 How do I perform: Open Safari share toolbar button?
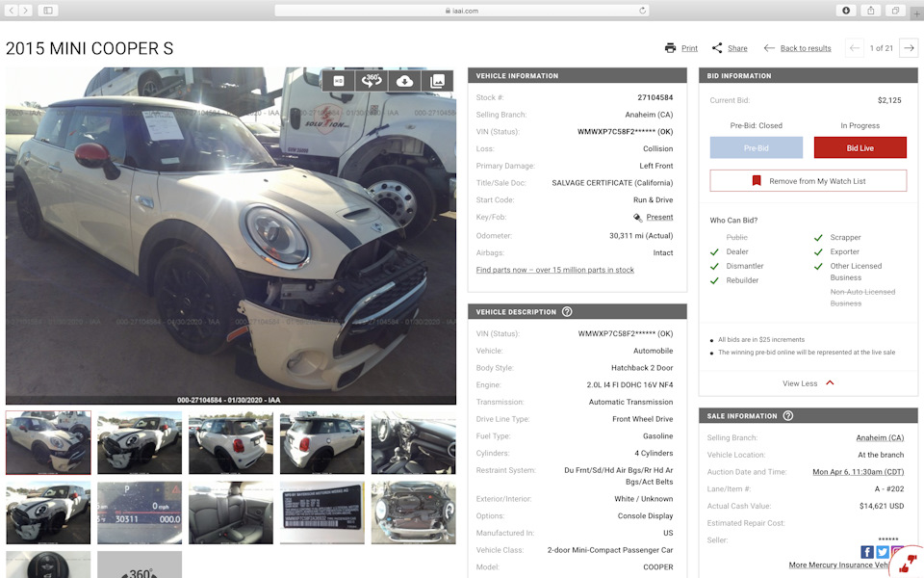(x=870, y=10)
